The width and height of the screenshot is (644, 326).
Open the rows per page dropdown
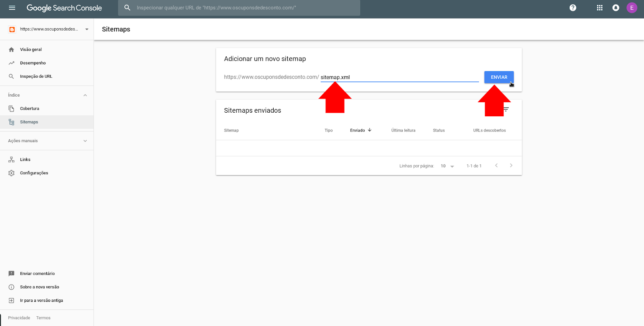tap(447, 166)
